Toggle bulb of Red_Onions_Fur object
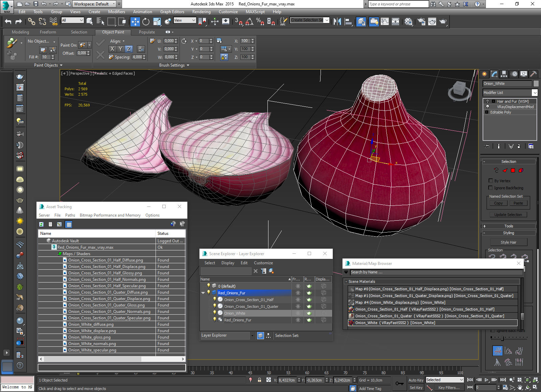 tap(214, 320)
